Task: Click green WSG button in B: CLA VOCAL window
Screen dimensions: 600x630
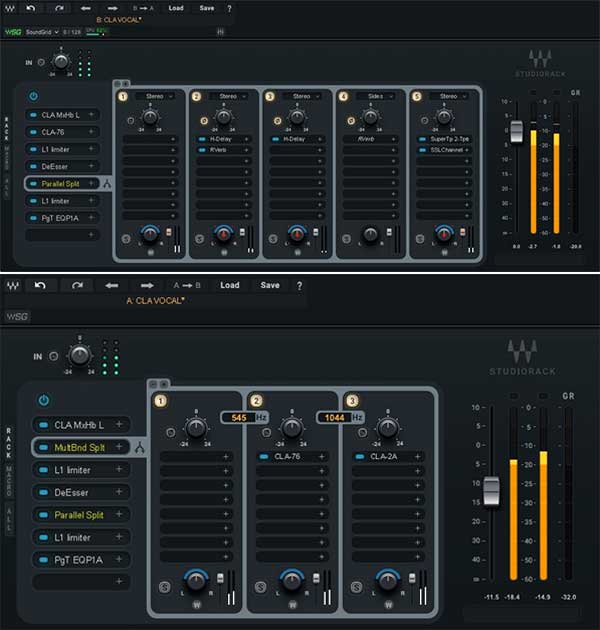Action: click(13, 32)
